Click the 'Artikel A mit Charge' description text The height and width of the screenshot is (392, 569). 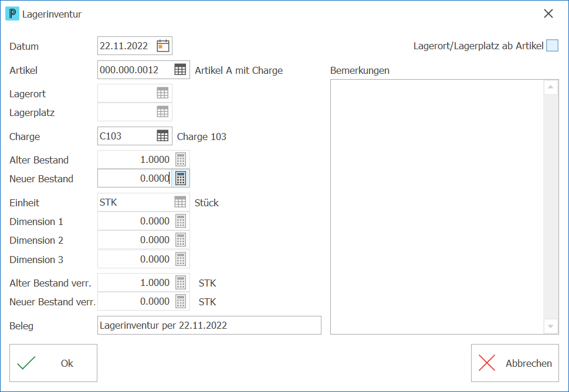(239, 70)
